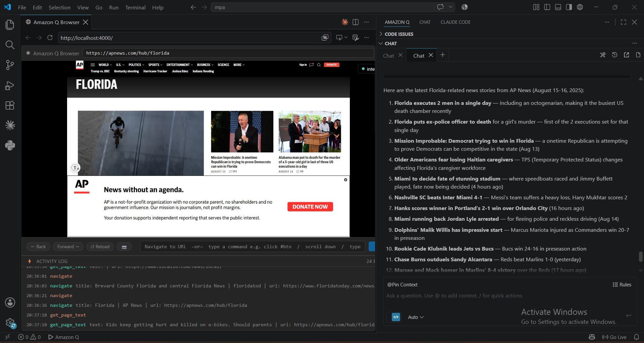Open the Selection menu
Screen dimensions: 644x343
(x=59, y=7)
